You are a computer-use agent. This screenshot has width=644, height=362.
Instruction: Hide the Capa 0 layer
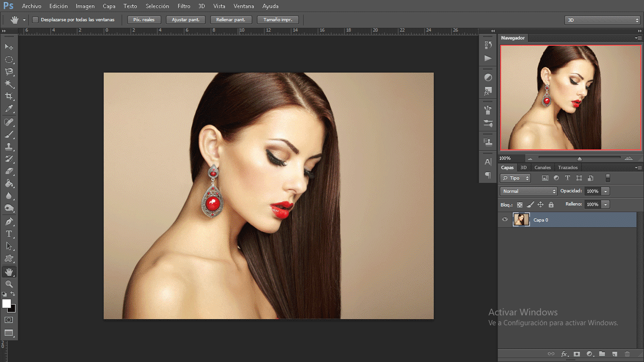505,220
